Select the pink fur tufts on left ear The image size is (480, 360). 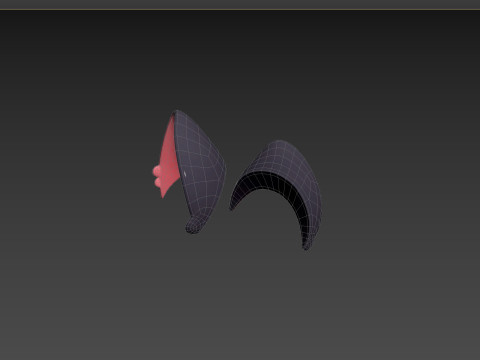(157, 176)
